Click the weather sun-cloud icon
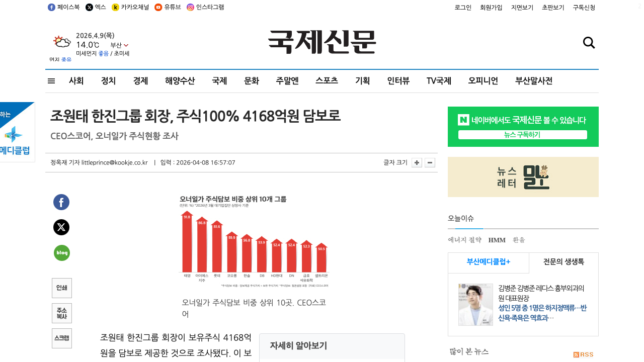 point(62,42)
